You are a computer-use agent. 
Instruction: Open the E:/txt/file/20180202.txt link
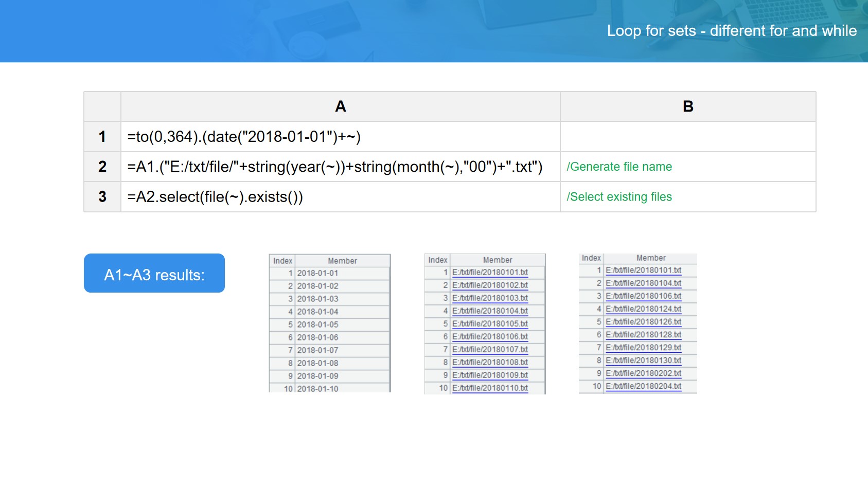(643, 373)
